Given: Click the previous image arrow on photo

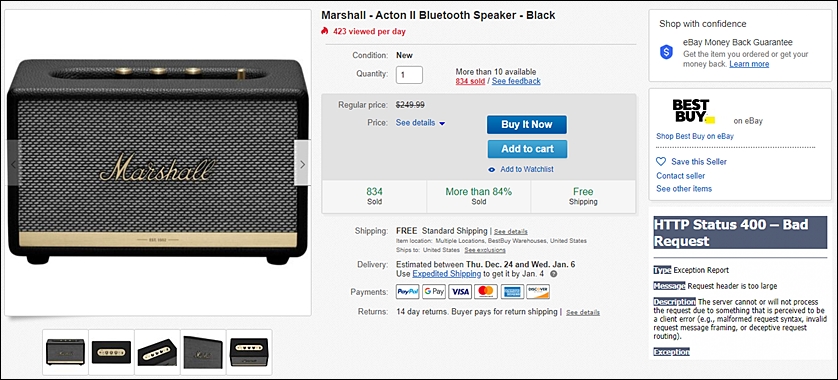Looking at the screenshot, I should pyautogui.click(x=14, y=163).
